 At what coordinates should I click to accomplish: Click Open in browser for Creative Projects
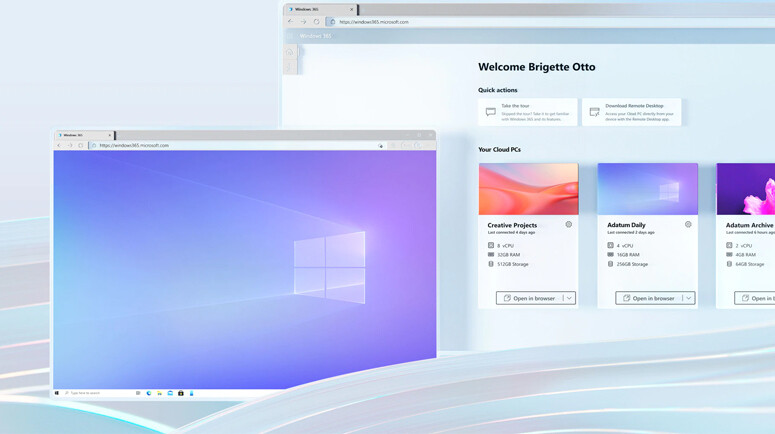(x=529, y=298)
